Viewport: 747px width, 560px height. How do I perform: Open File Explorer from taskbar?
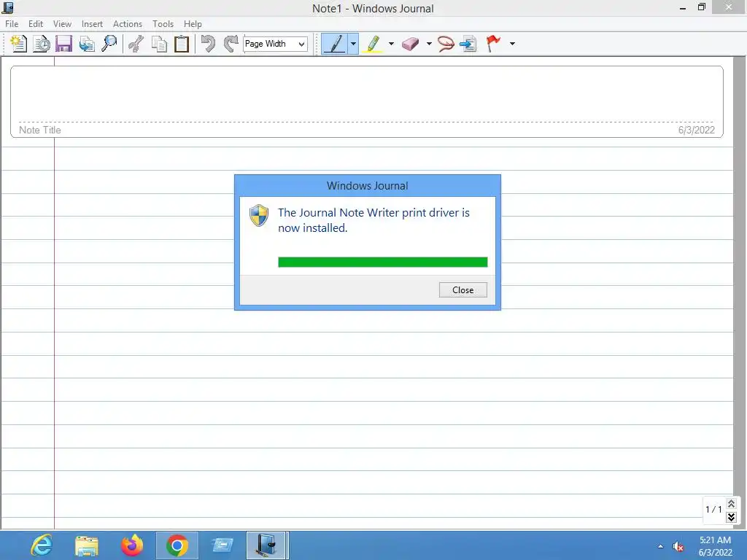87,545
